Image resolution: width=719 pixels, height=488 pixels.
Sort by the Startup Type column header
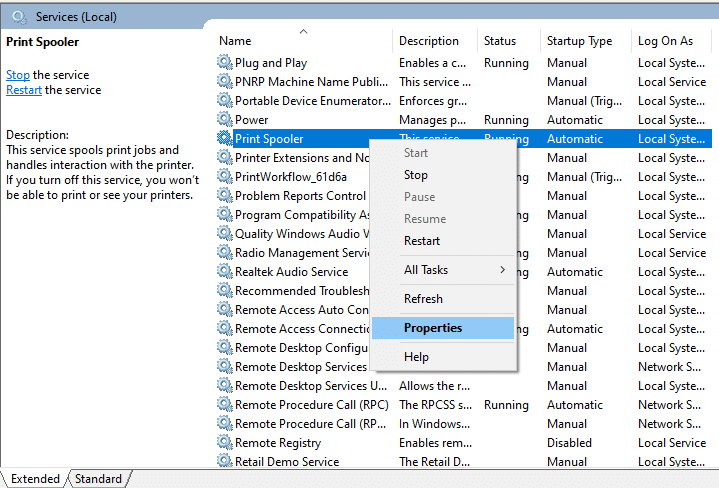[579, 41]
